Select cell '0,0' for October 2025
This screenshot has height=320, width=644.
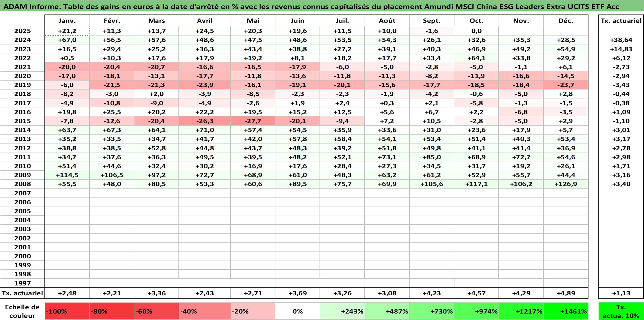point(476,31)
